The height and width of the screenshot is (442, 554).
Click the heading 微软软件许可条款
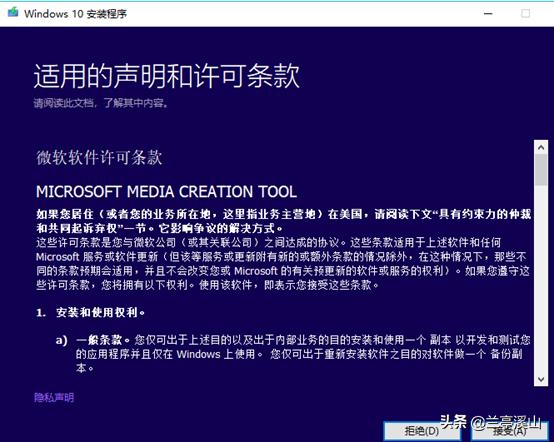[99, 157]
